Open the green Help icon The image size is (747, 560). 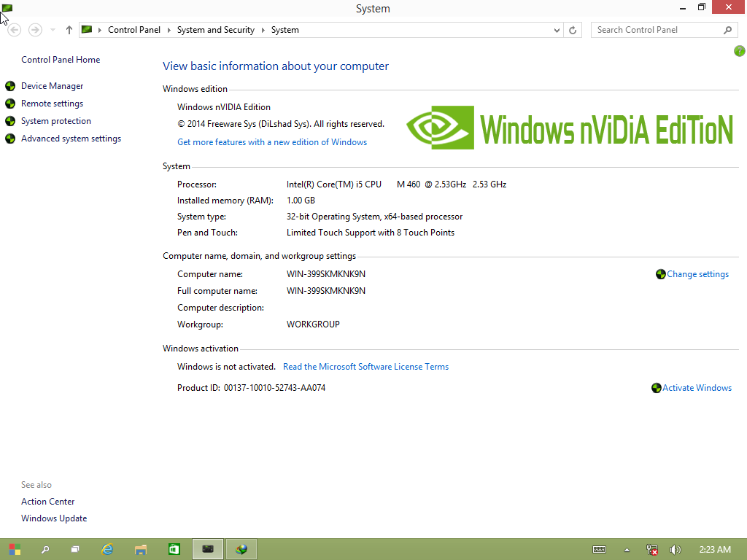[x=740, y=51]
